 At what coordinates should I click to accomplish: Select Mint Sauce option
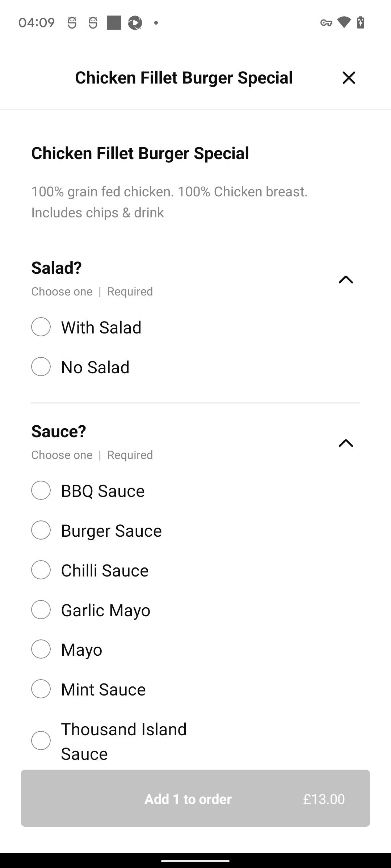pyautogui.click(x=41, y=689)
